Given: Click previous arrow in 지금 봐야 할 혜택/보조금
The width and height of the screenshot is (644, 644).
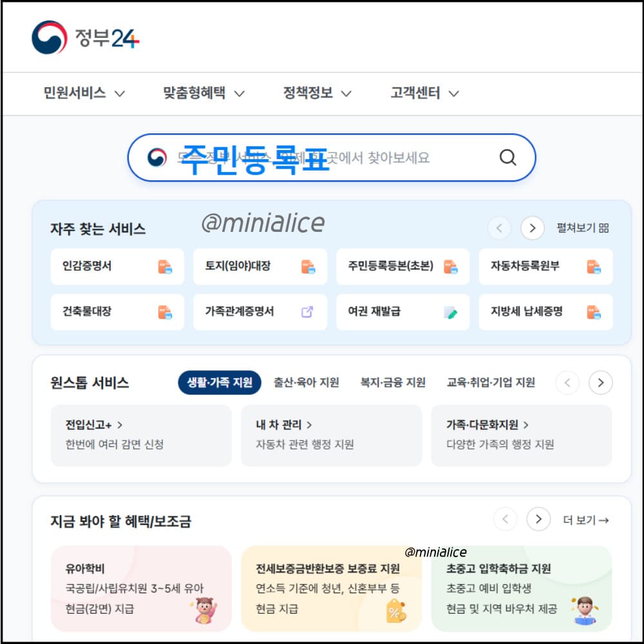Looking at the screenshot, I should pos(505,519).
